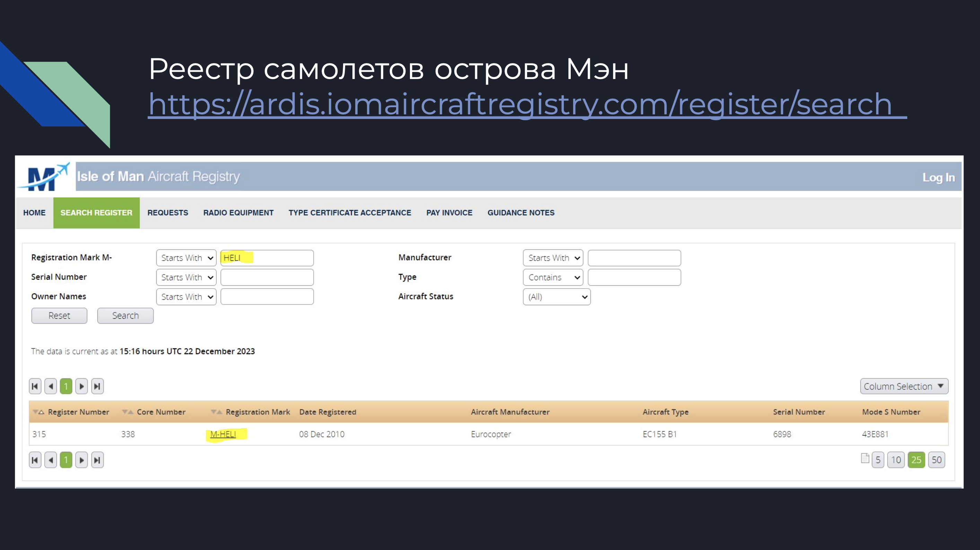Open Registration Mark match-type dropdown
980x550 pixels.
(186, 258)
